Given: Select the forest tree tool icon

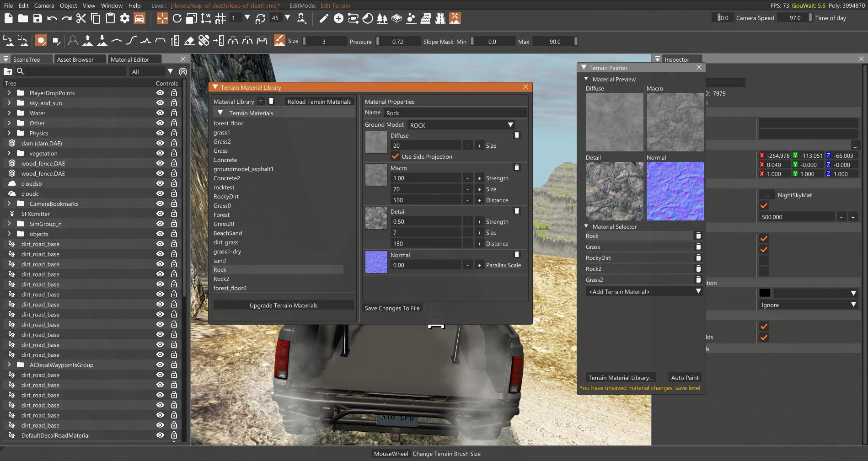Looking at the screenshot, I should [382, 18].
